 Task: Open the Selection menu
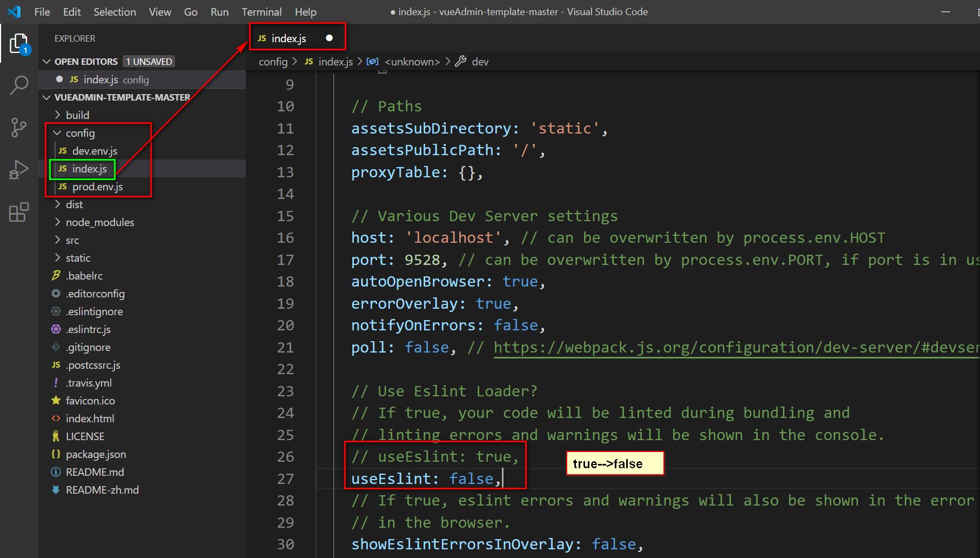point(115,12)
